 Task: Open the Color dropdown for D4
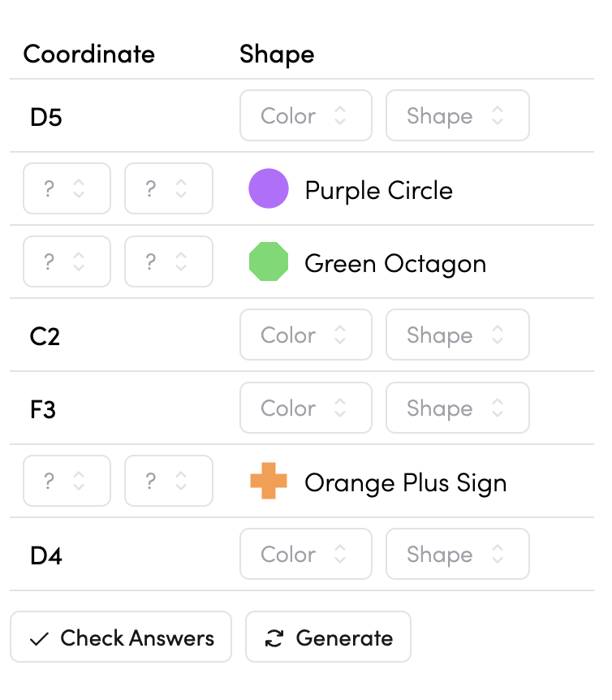click(305, 555)
